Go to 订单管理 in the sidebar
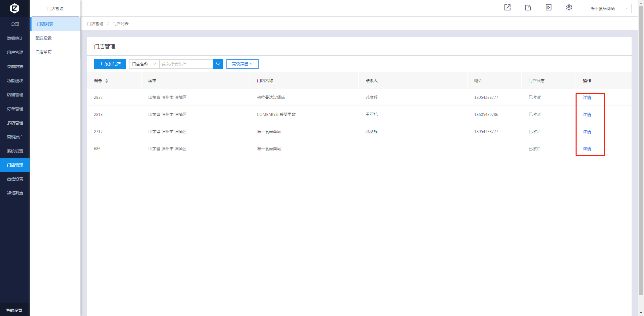644x316 pixels. pyautogui.click(x=15, y=109)
